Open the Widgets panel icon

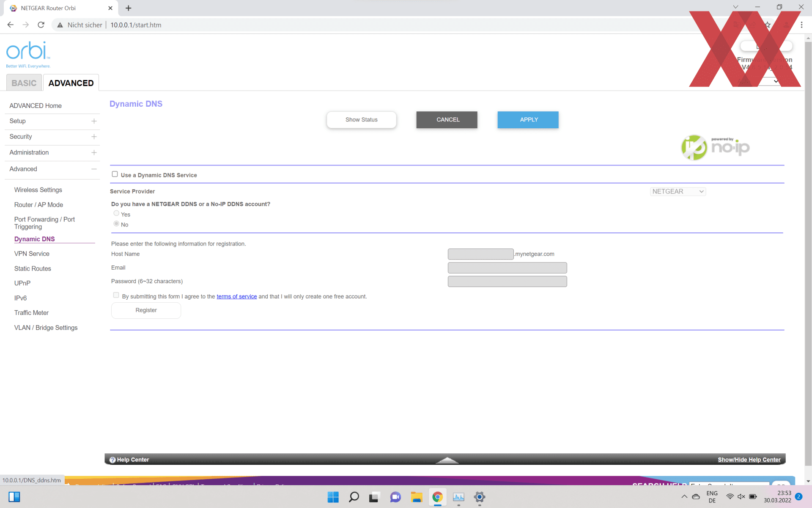[x=14, y=497]
